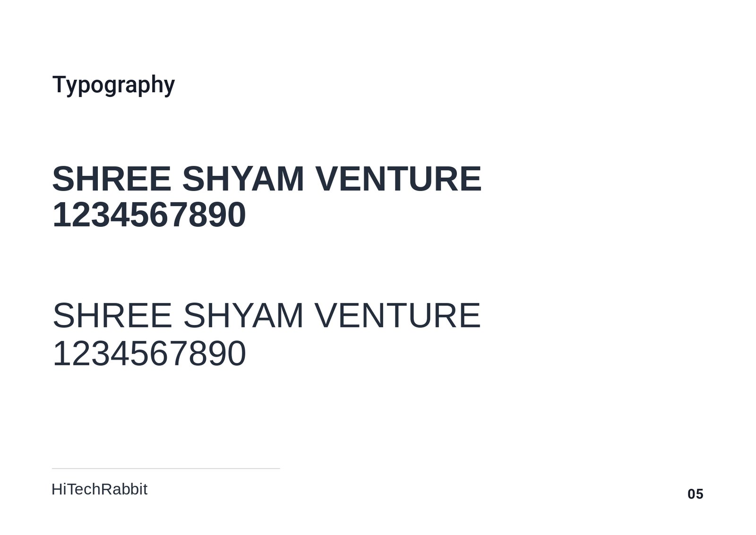Click digit 1 in the regular-weight numbers
This screenshot has height=535, width=756.
(x=61, y=354)
